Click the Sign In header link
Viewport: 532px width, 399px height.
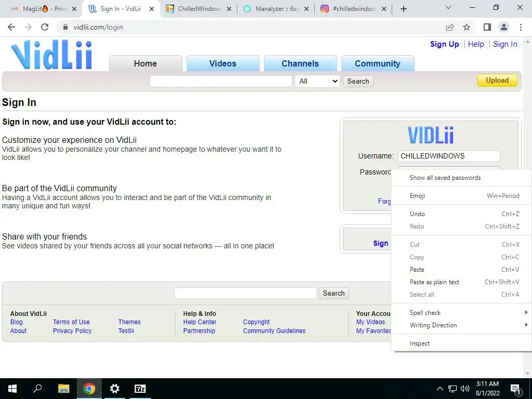point(505,44)
